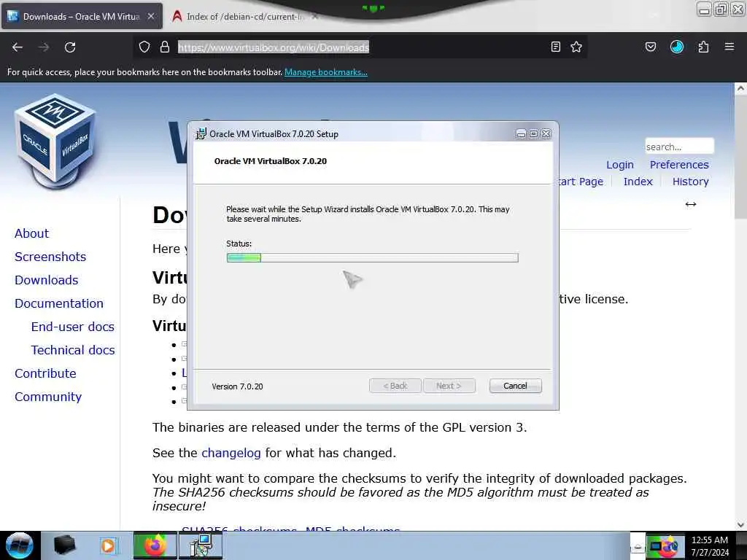
Task: Bookmark this page with the star icon
Action: 576,47
